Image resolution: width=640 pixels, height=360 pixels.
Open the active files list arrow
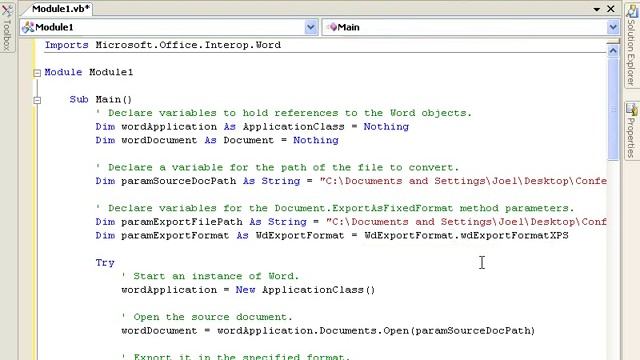[596, 9]
